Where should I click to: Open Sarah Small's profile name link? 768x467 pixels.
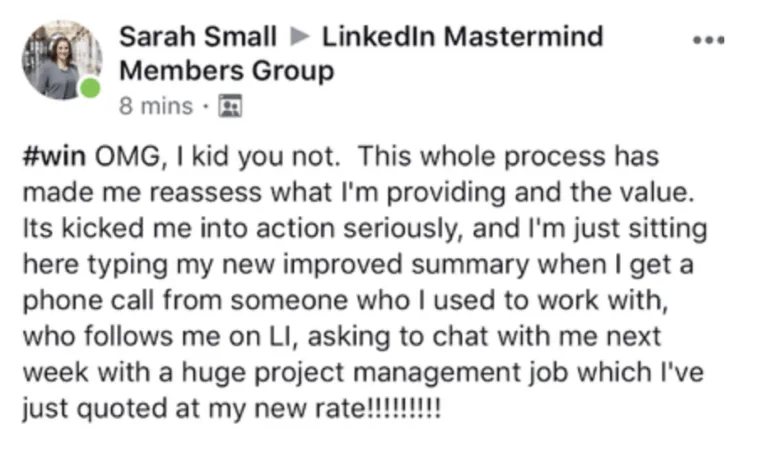pyautogui.click(x=198, y=37)
